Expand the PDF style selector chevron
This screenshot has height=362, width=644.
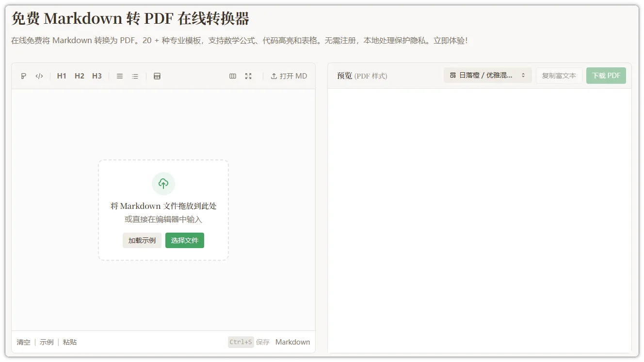point(523,75)
